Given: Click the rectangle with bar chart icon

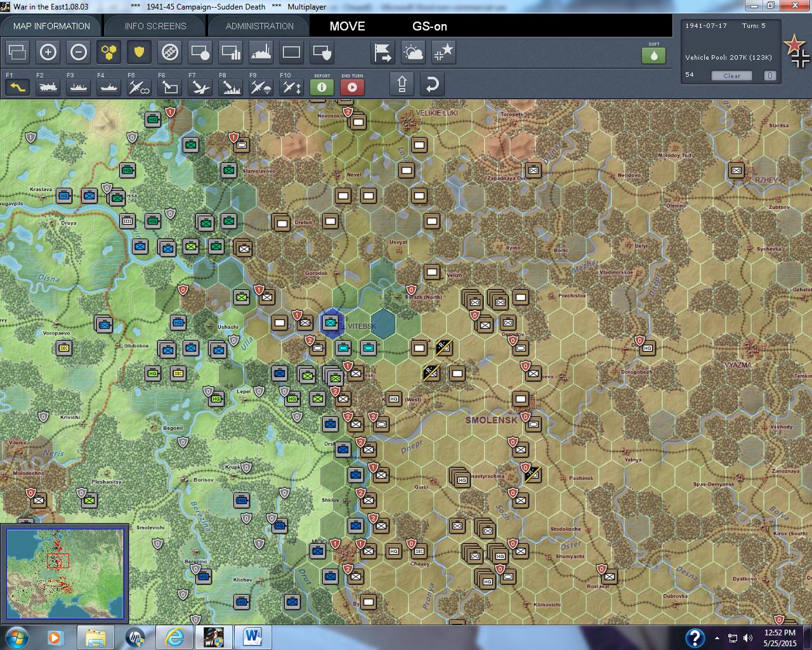Looking at the screenshot, I should [x=231, y=52].
